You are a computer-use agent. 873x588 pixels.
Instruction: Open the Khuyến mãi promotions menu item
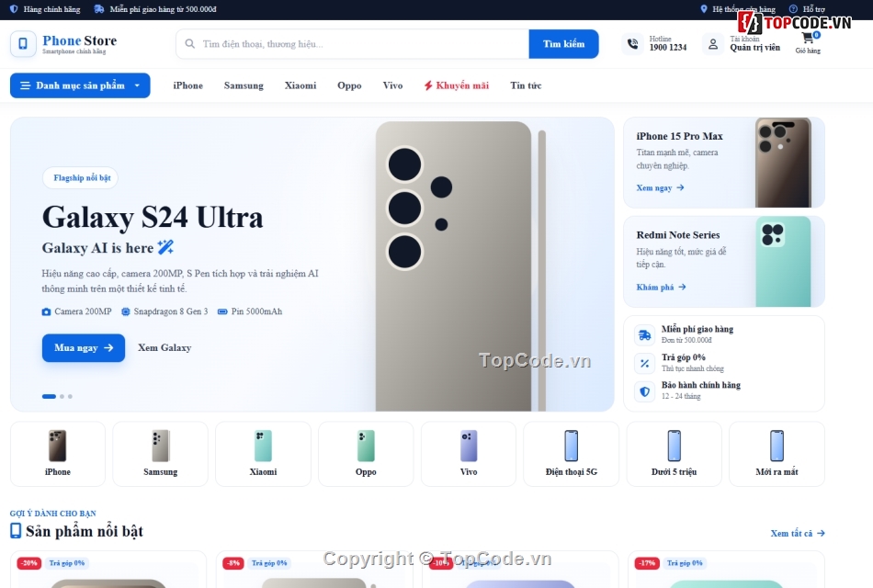coord(457,85)
